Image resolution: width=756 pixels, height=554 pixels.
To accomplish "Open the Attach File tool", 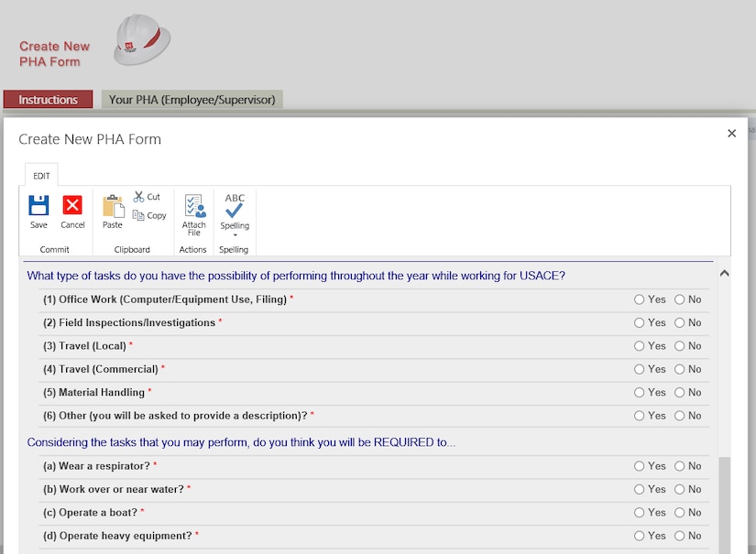I will pyautogui.click(x=194, y=205).
